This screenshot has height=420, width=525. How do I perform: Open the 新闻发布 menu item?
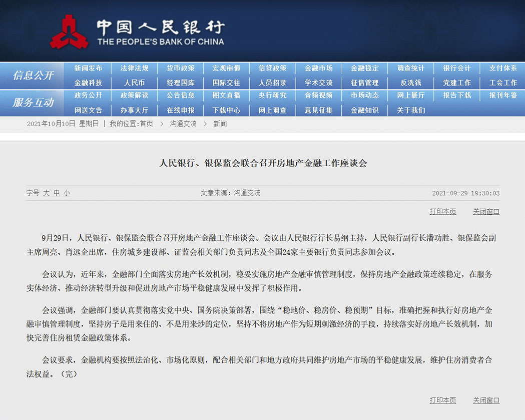[88, 68]
